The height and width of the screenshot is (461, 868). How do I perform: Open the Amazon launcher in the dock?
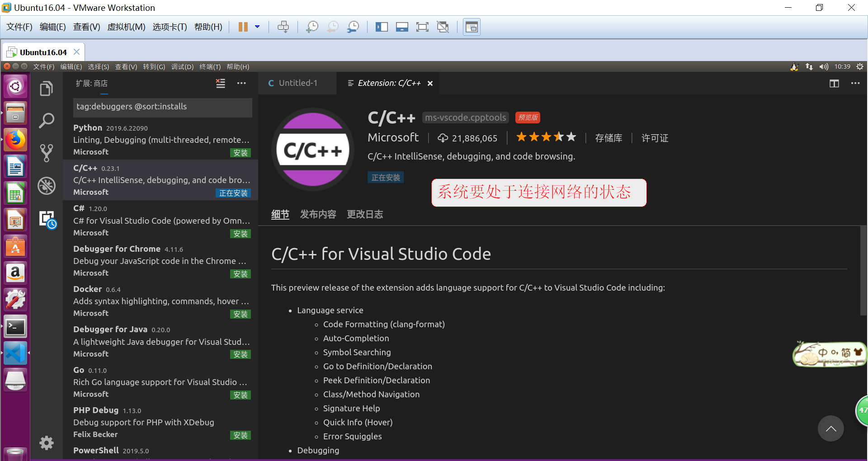(15, 273)
